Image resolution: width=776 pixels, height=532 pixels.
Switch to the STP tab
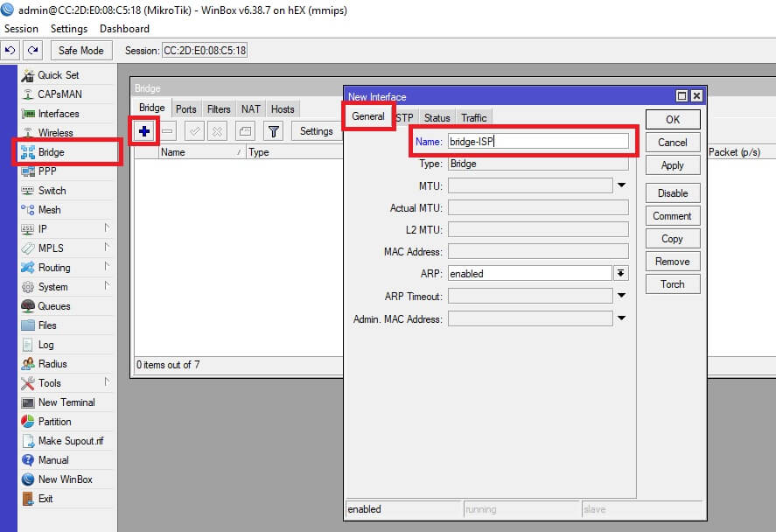point(404,118)
